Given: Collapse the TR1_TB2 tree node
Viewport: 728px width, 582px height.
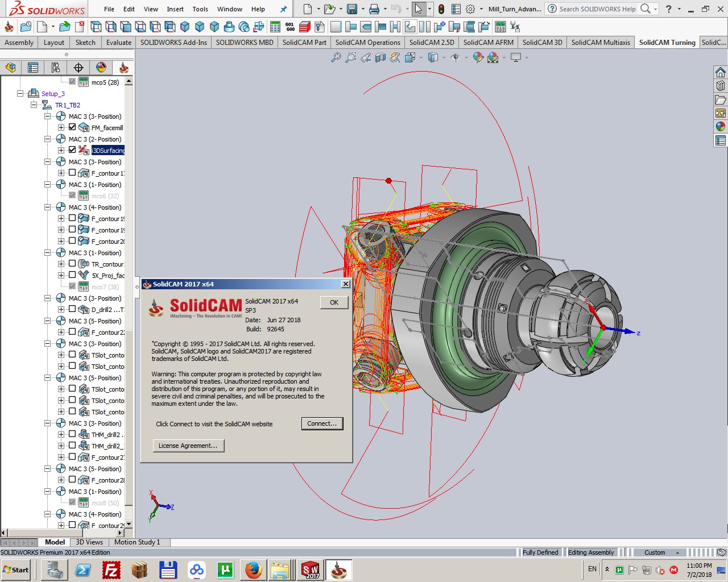Looking at the screenshot, I should pos(34,105).
